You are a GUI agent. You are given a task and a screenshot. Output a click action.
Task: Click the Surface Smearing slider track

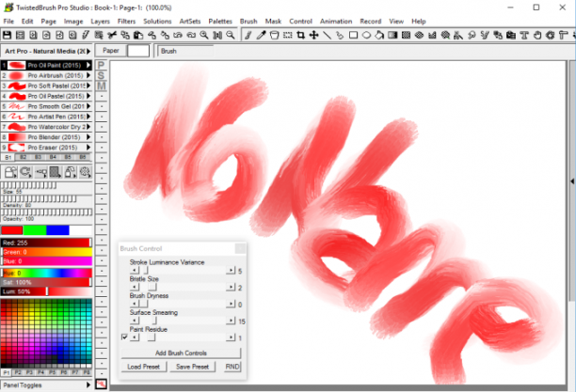click(x=183, y=321)
